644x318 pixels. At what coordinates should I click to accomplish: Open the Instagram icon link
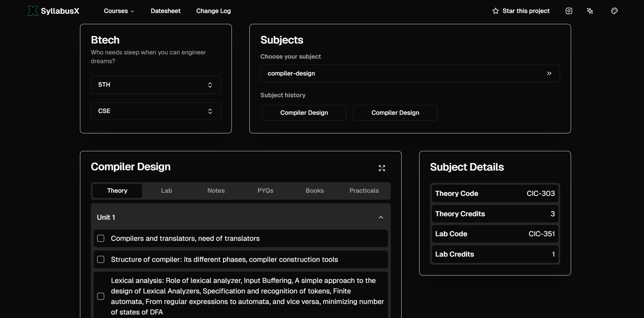569,11
